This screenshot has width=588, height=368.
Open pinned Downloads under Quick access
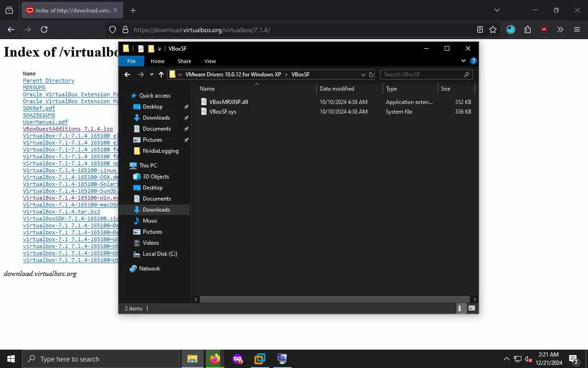point(156,118)
